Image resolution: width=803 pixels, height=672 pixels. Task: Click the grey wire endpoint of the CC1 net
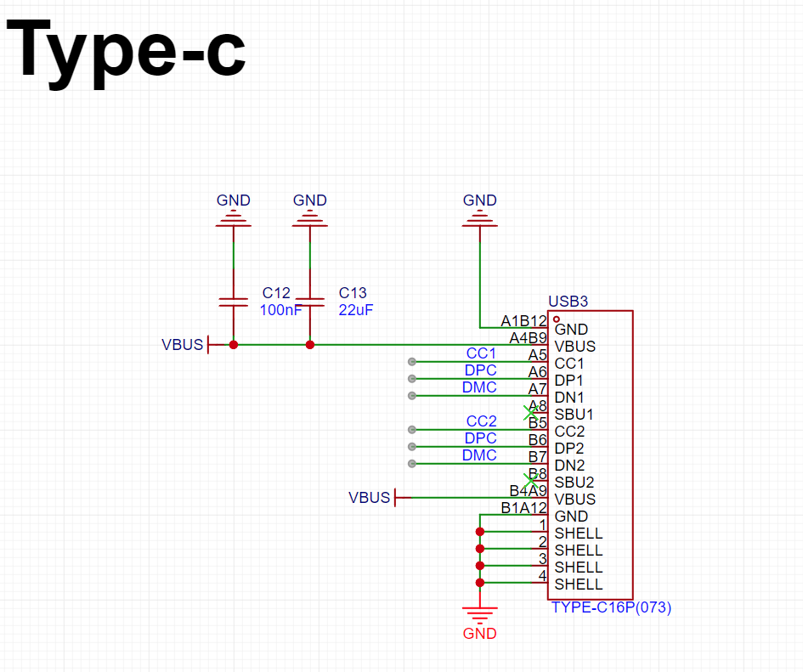412,362
